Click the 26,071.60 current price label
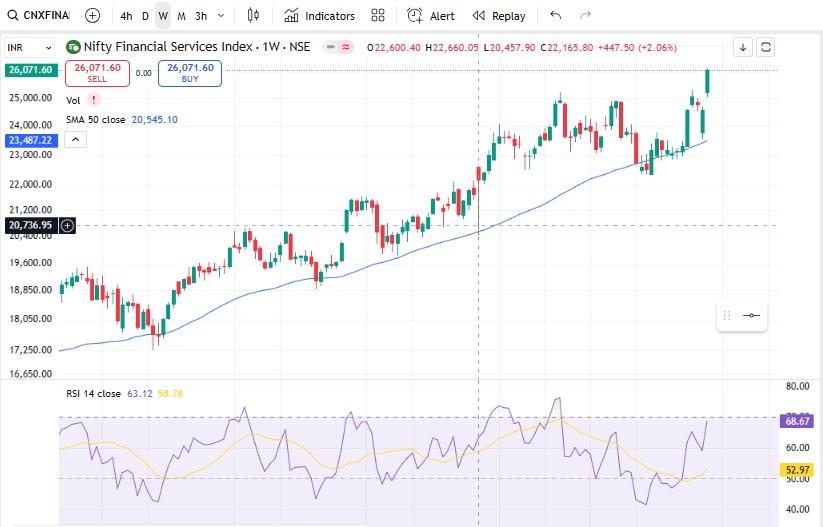This screenshot has height=527, width=823. (x=30, y=70)
